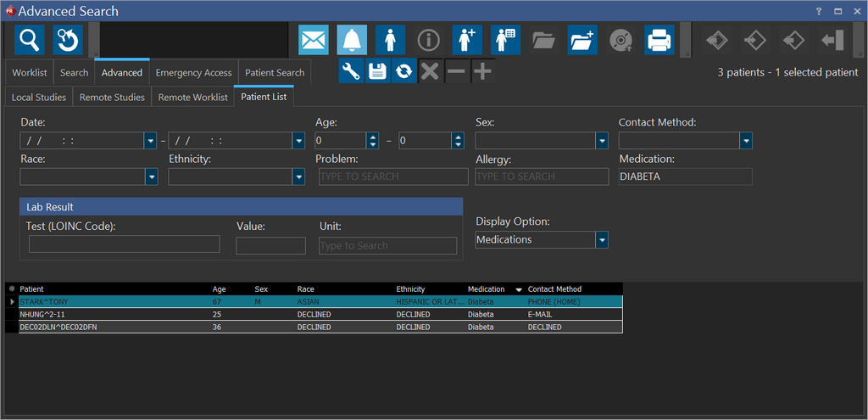Switch to the Emergency Access tab
868x420 pixels.
[x=193, y=73]
